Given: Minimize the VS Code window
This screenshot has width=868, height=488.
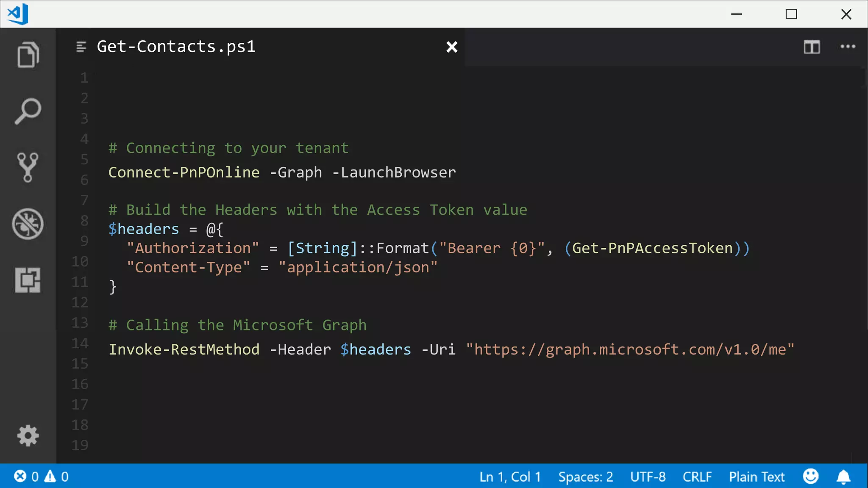Looking at the screenshot, I should click(x=737, y=14).
